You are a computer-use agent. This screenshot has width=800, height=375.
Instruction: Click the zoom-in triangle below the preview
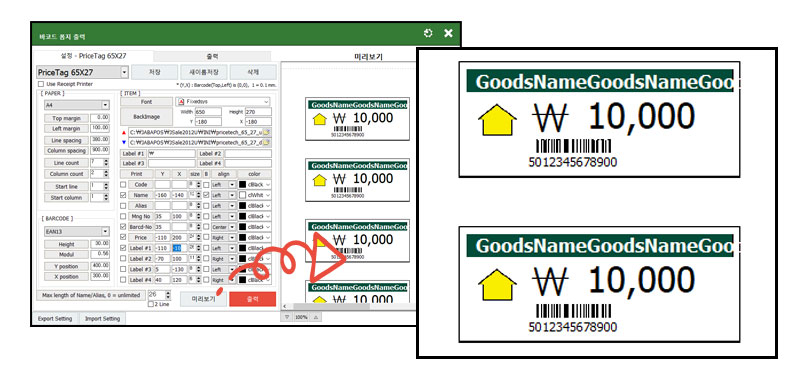[315, 317]
